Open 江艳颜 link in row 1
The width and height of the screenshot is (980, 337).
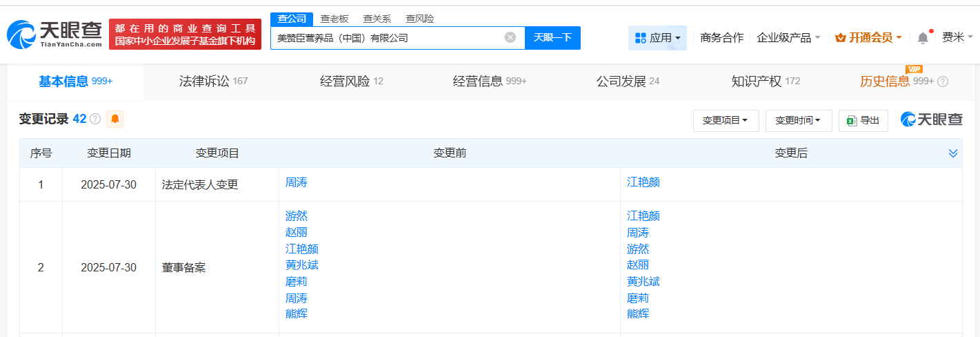click(x=643, y=182)
